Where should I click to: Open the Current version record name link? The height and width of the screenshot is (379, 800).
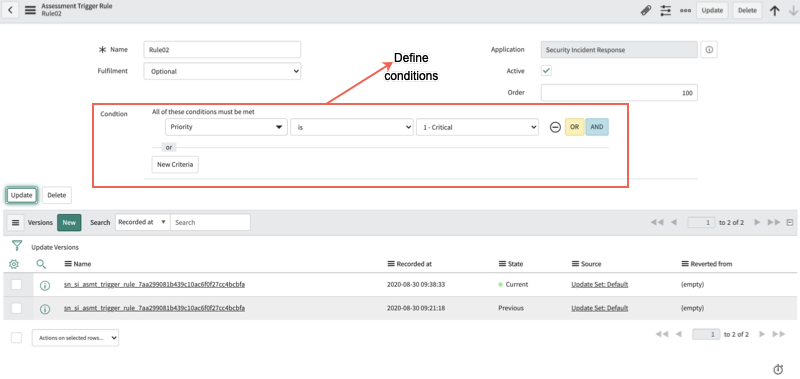click(155, 285)
